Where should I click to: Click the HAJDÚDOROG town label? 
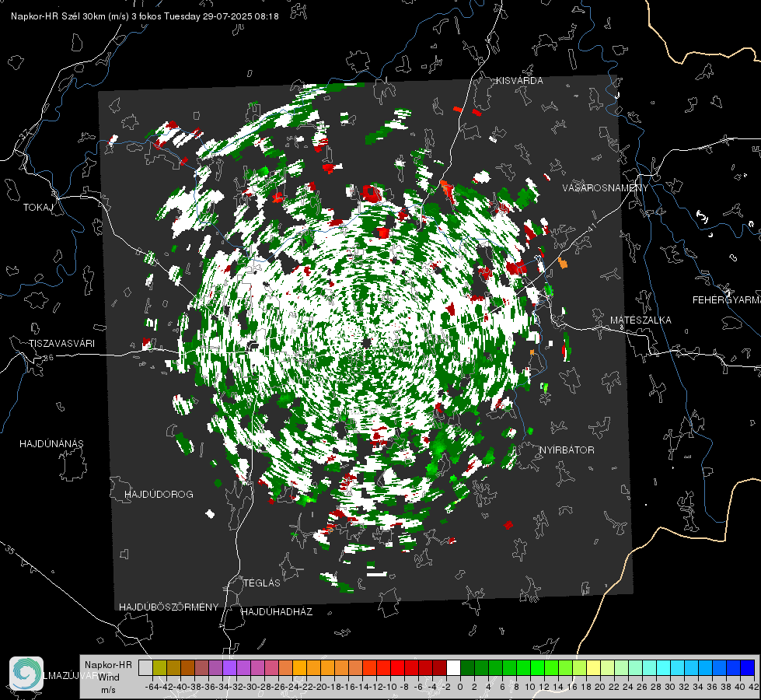159,495
